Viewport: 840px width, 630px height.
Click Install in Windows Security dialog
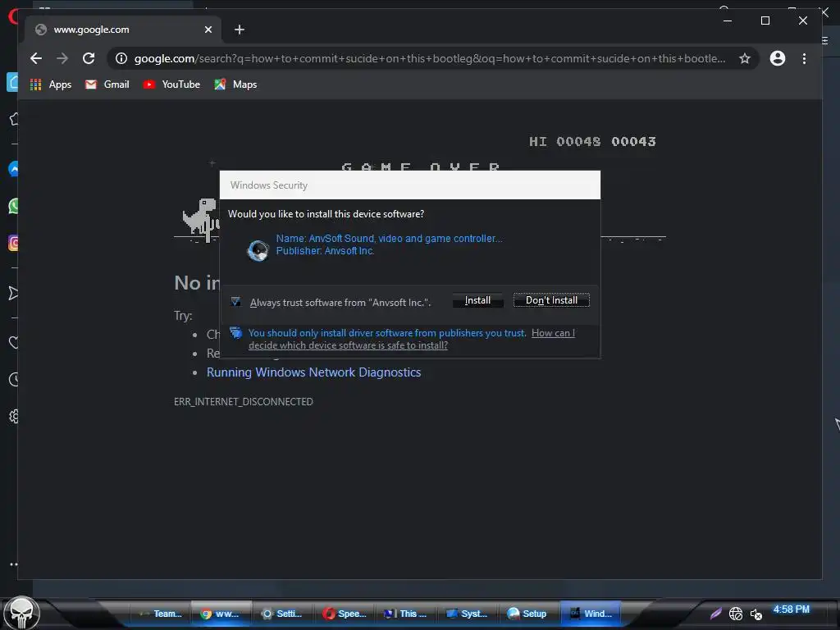pos(477,300)
